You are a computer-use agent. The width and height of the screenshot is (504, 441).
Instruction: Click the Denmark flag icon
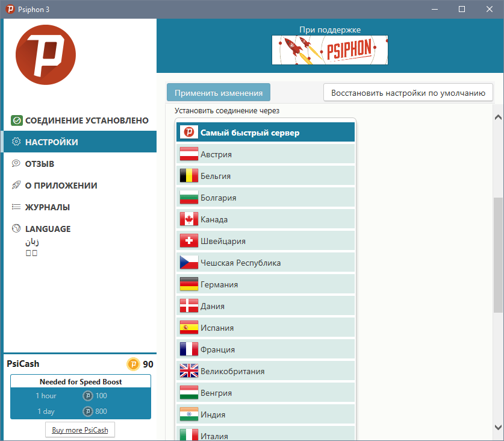tap(189, 306)
